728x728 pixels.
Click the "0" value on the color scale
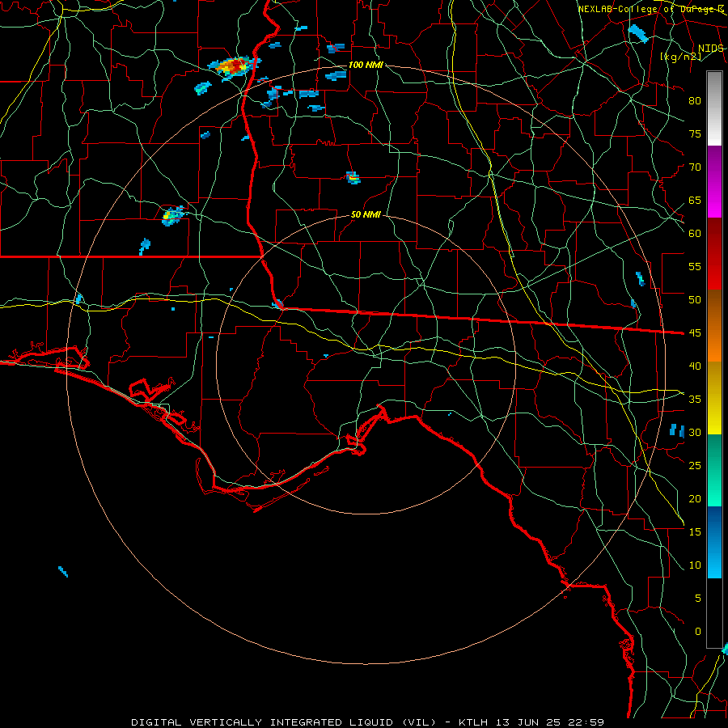click(698, 632)
